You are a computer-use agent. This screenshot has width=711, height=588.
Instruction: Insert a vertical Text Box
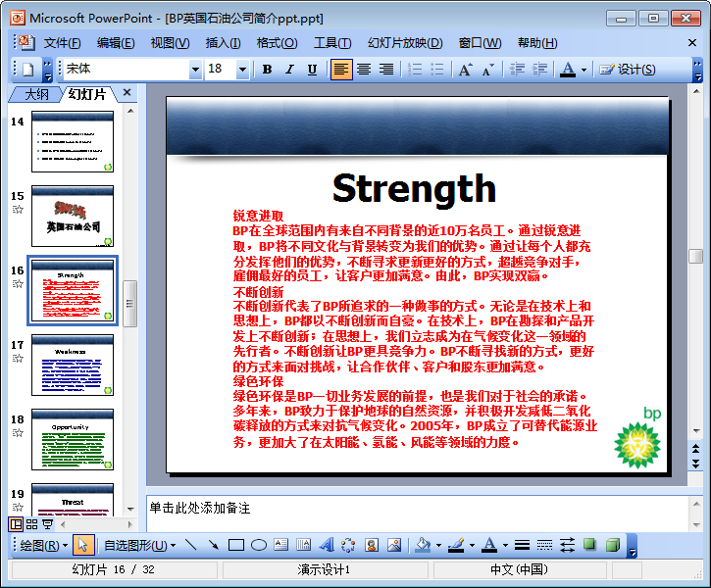(303, 545)
